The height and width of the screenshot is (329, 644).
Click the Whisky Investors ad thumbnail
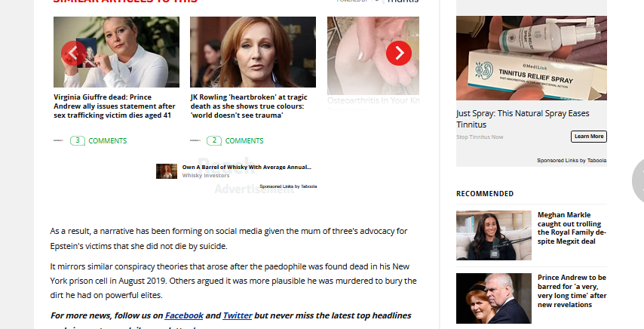167,171
